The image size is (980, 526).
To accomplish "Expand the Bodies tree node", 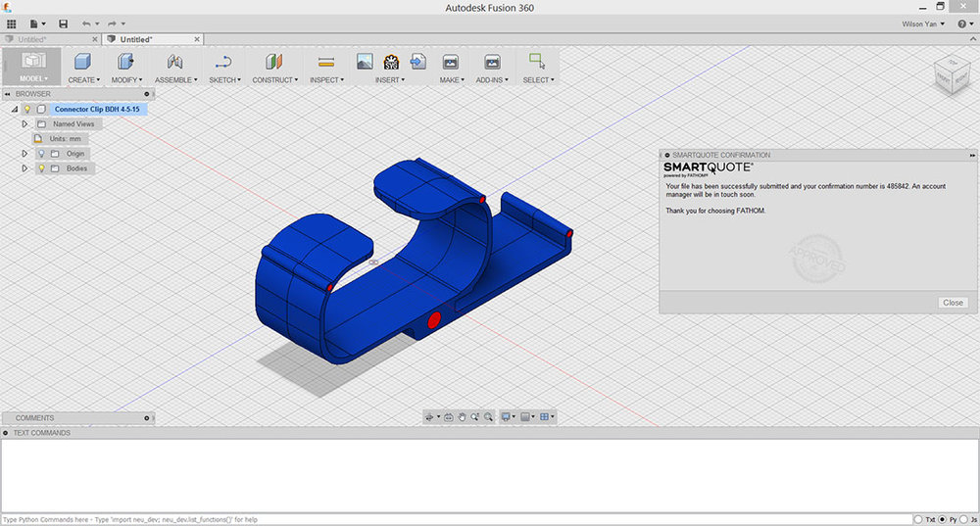I will pyautogui.click(x=24, y=168).
